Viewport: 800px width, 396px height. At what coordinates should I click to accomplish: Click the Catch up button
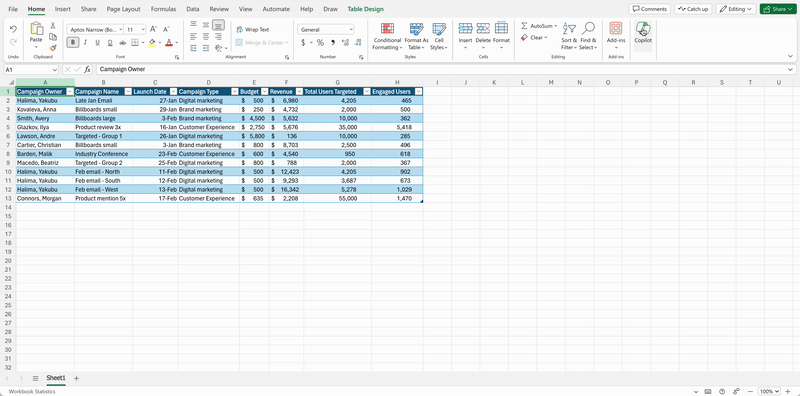click(693, 9)
